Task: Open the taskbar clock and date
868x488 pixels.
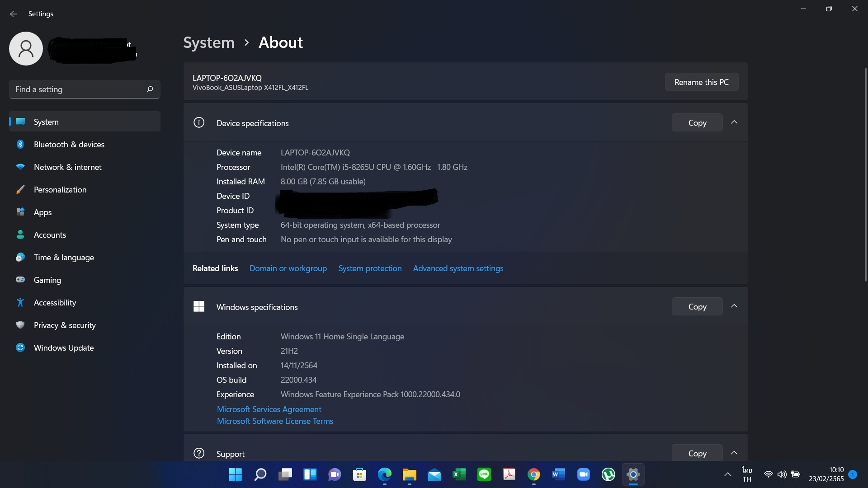Action: click(x=826, y=475)
